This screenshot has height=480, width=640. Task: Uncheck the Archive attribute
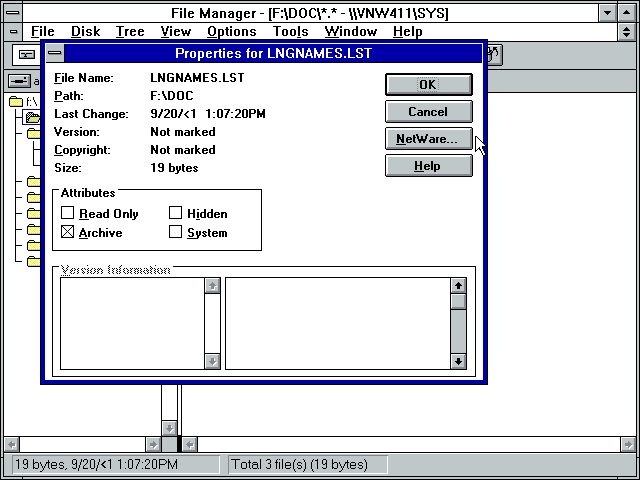pos(67,232)
